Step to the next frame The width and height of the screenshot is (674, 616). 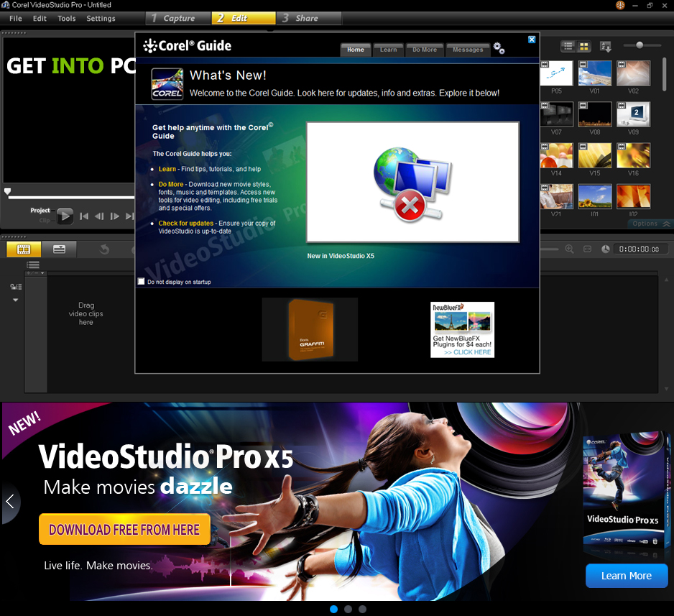pos(114,216)
